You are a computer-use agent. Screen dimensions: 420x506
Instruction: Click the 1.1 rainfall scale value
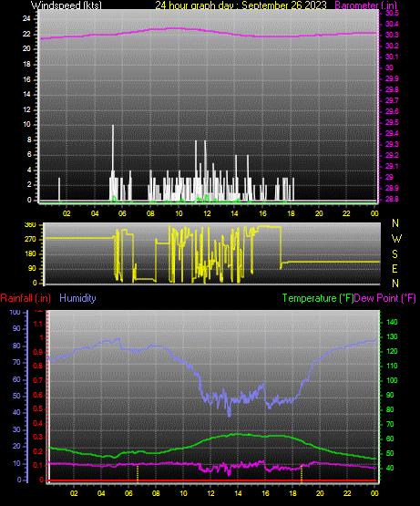37,324
